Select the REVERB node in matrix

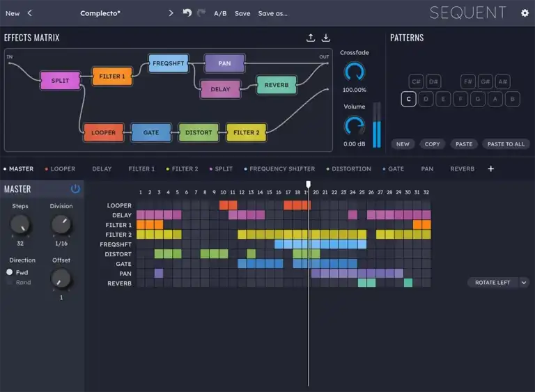tap(277, 85)
